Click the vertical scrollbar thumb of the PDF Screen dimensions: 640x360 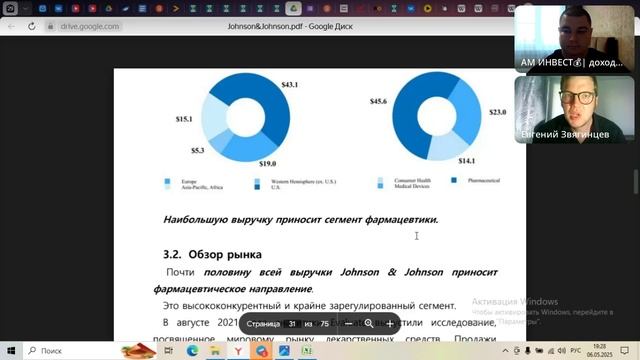pyautogui.click(x=636, y=181)
